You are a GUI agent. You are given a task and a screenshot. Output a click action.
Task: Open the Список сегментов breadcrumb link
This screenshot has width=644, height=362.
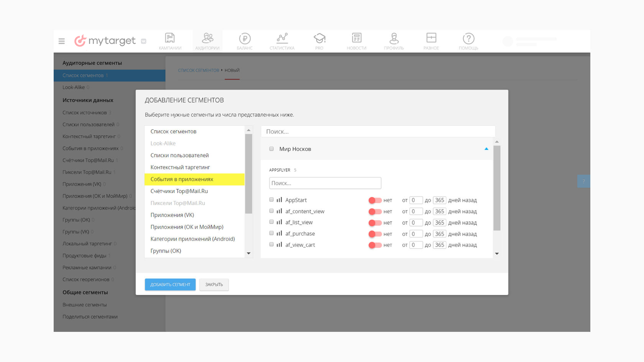point(199,70)
